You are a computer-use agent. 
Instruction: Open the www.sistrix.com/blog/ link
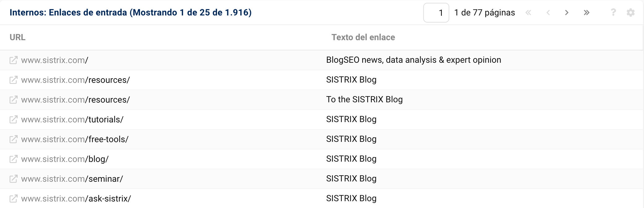pos(65,159)
